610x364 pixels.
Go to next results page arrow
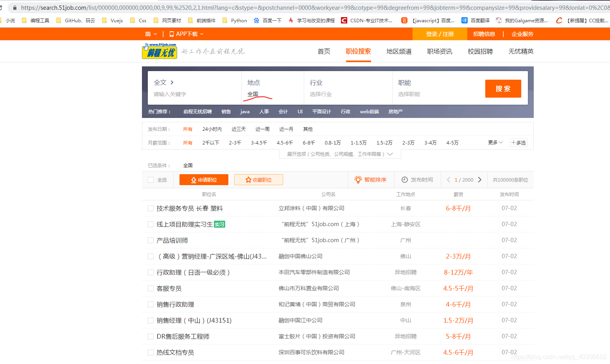coord(480,180)
